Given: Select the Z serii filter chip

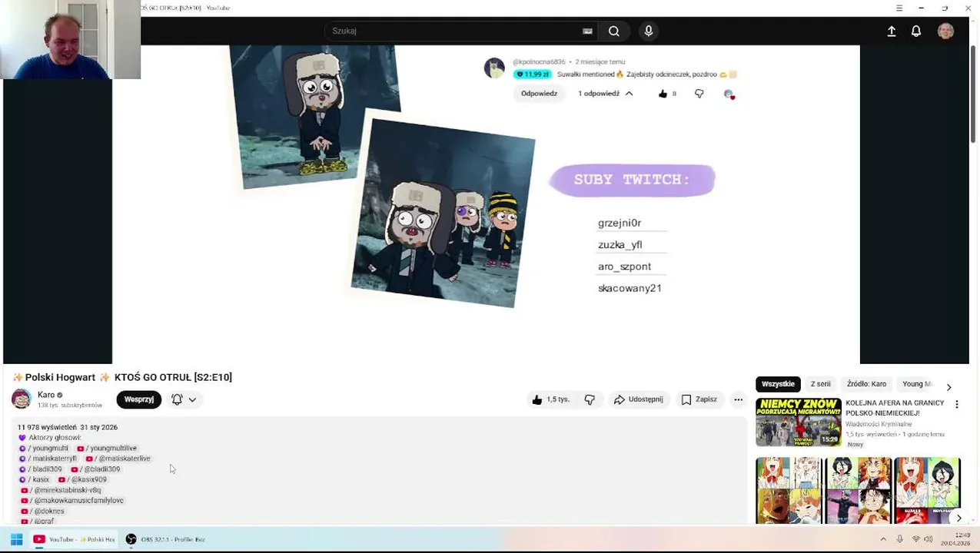Looking at the screenshot, I should [x=820, y=384].
